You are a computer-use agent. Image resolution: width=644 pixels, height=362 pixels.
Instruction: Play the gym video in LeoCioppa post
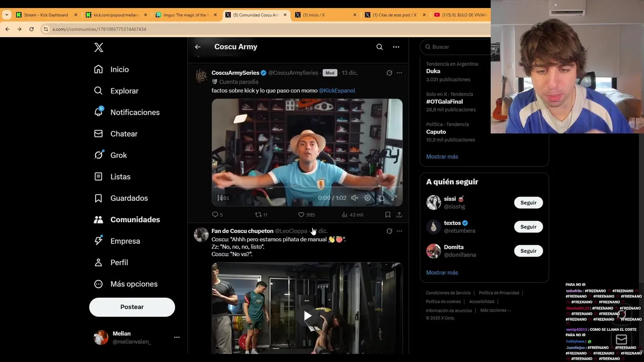(x=307, y=316)
